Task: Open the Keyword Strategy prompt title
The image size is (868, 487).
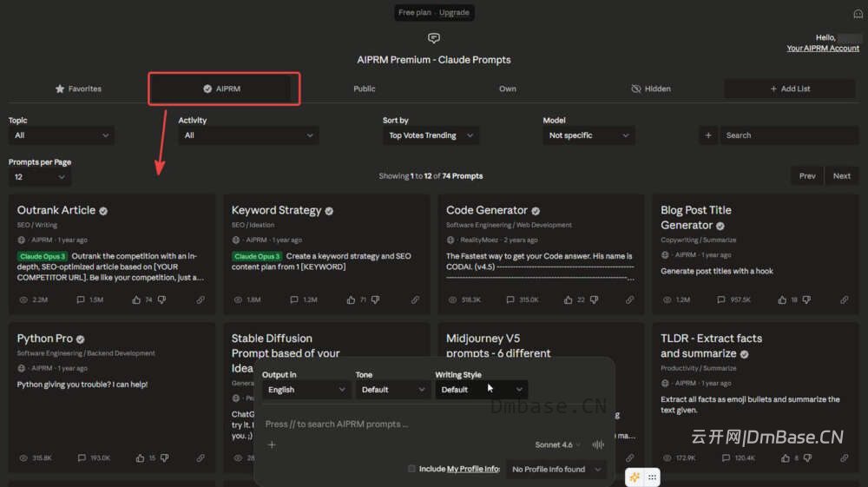Action: [276, 210]
